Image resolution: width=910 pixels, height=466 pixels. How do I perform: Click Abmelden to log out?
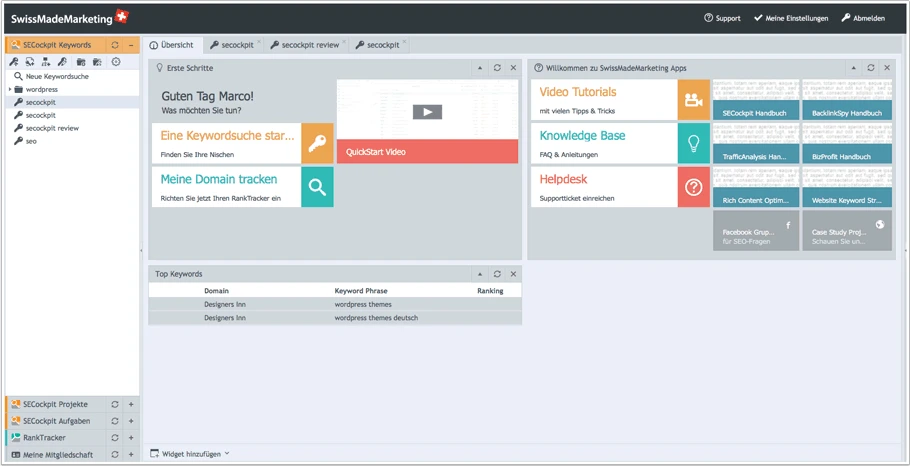(x=863, y=18)
